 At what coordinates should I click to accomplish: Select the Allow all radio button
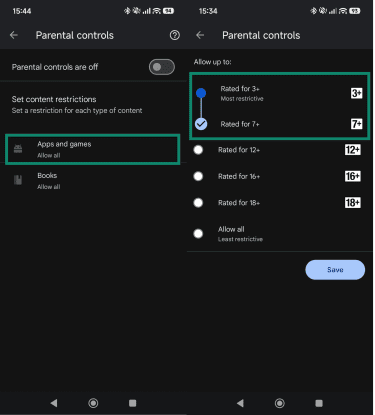198,233
